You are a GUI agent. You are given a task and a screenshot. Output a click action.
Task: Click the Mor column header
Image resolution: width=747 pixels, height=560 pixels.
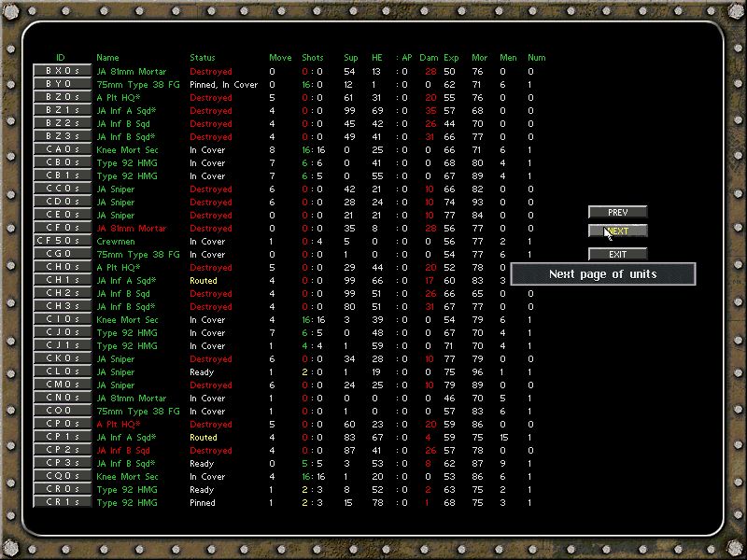pos(479,58)
